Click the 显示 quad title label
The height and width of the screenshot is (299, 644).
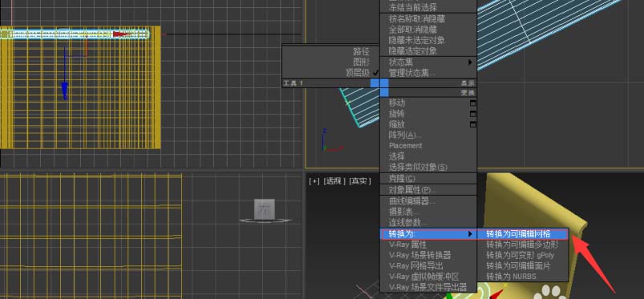[x=468, y=83]
